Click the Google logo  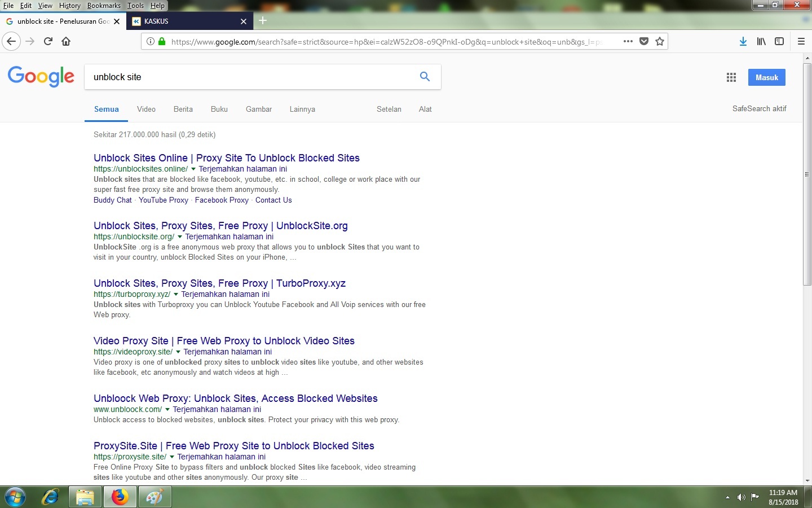point(41,76)
